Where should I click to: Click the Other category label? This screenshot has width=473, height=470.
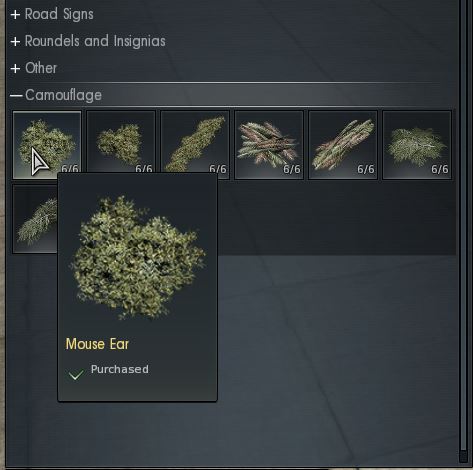point(41,68)
